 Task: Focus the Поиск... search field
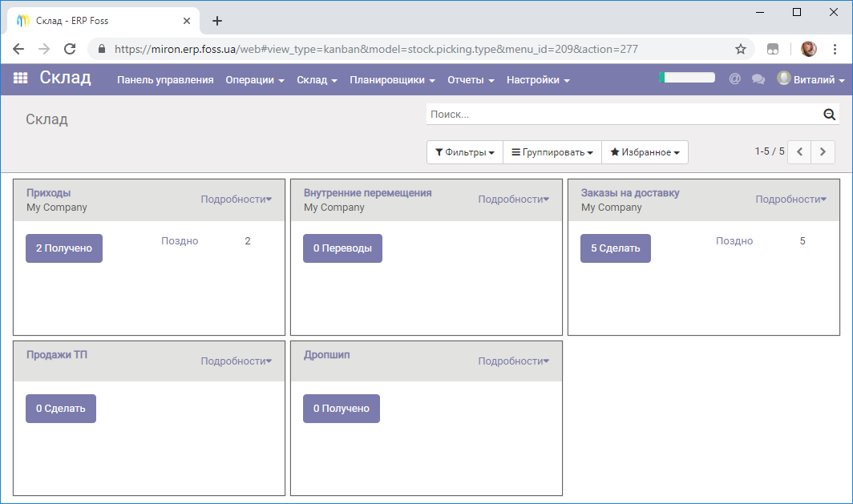(x=624, y=114)
